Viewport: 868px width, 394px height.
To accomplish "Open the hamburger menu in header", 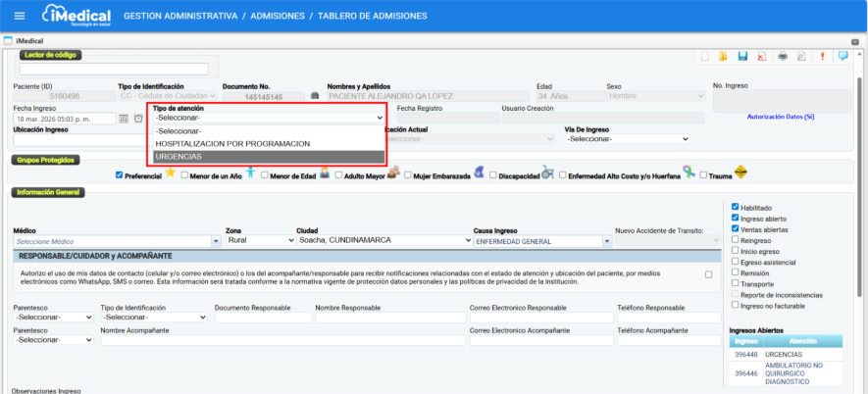I will coord(18,16).
